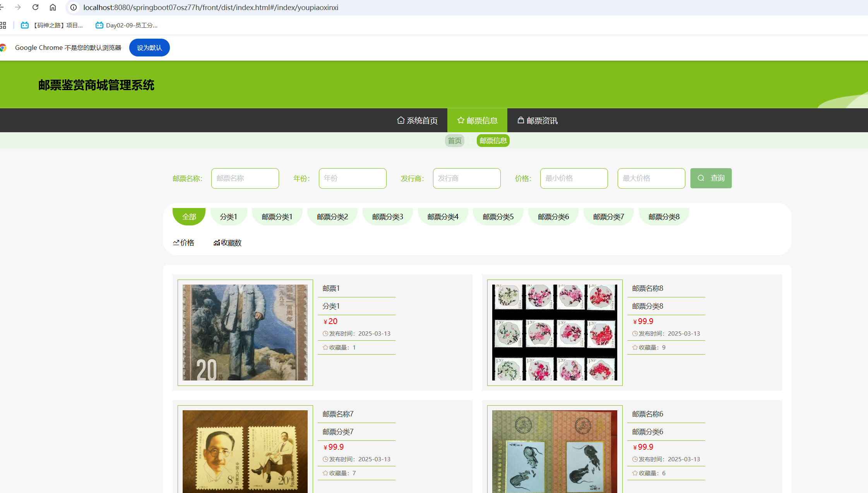This screenshot has width=868, height=493.
Task: Focus the 邮票名称 input field
Action: pos(245,178)
